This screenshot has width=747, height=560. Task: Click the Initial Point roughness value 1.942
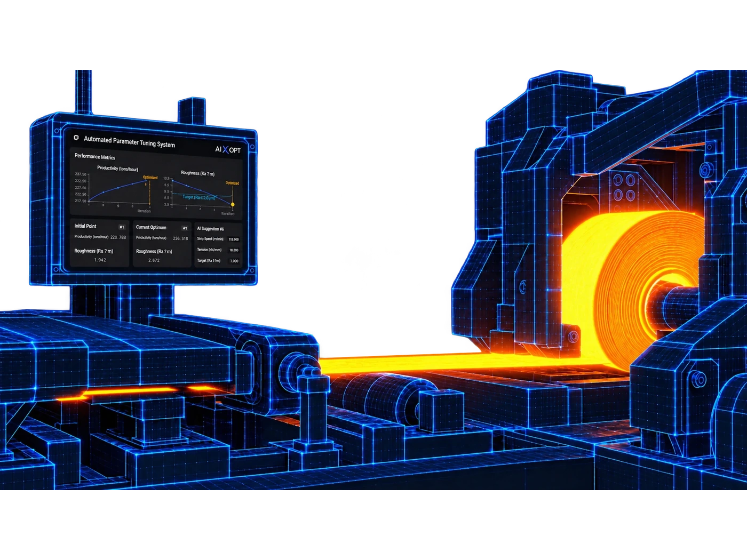[100, 260]
